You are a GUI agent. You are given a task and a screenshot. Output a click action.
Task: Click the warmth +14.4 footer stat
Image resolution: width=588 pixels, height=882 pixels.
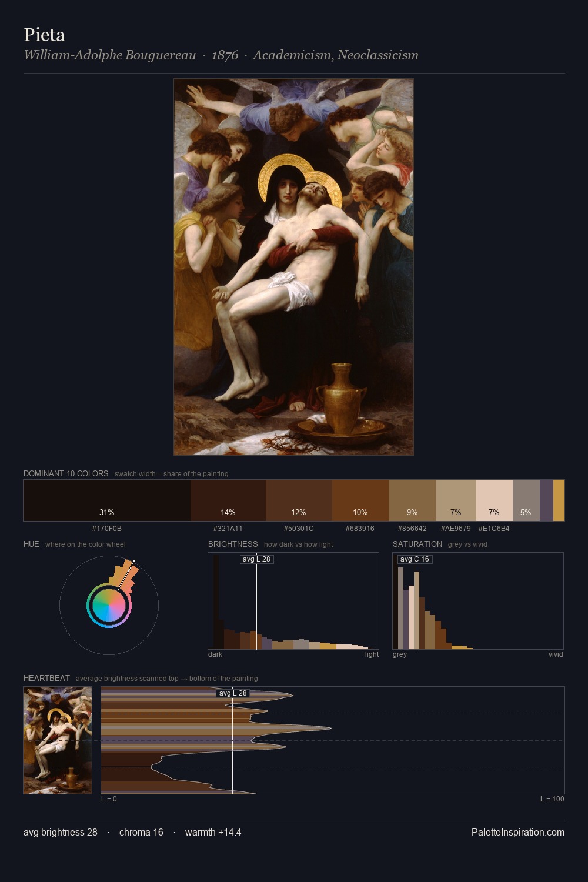point(213,832)
